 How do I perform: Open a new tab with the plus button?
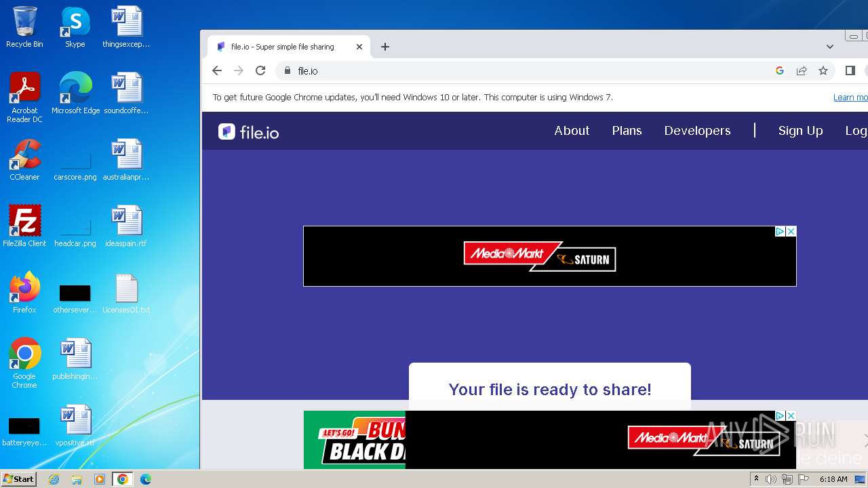(x=385, y=47)
